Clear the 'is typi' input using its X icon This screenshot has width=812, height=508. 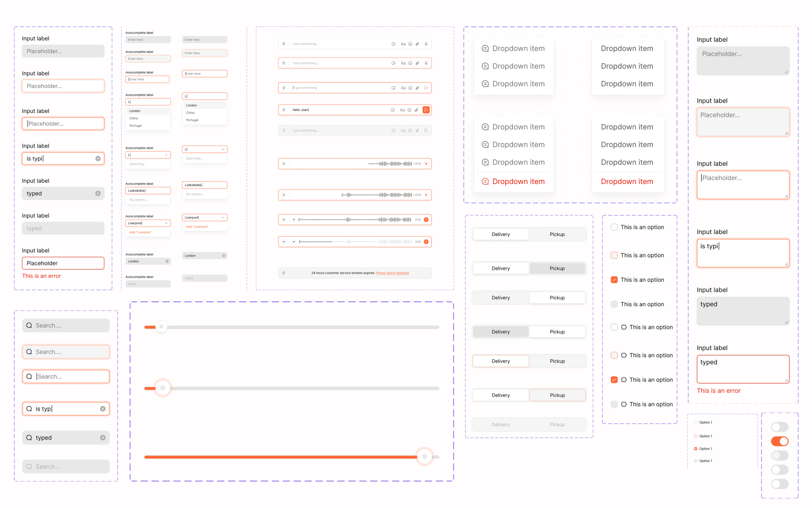(98, 158)
